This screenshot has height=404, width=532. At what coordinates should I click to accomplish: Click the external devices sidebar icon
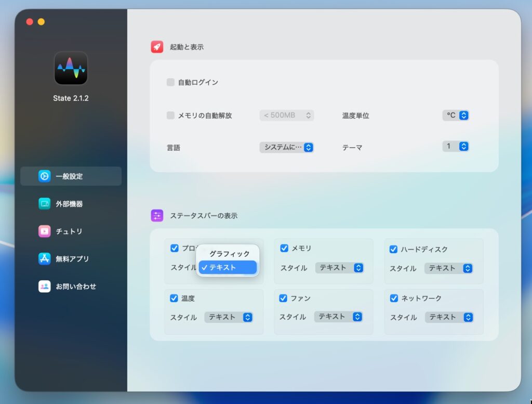pyautogui.click(x=45, y=204)
